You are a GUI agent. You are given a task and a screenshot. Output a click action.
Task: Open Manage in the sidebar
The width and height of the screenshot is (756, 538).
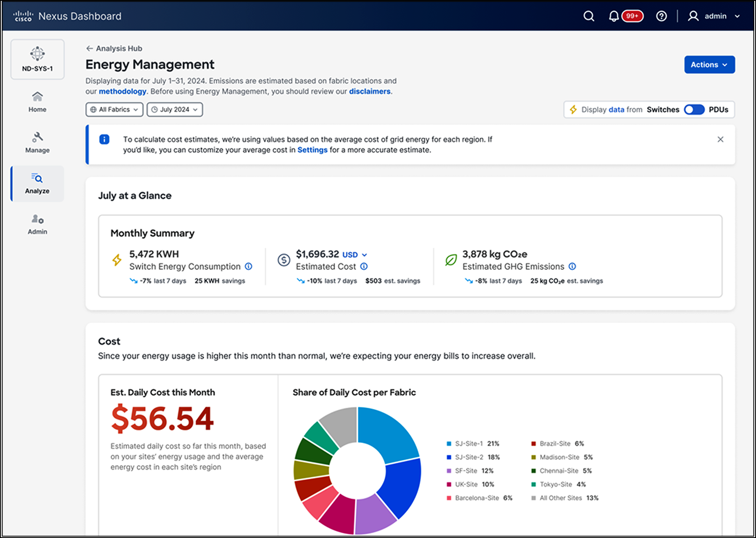[x=37, y=143]
